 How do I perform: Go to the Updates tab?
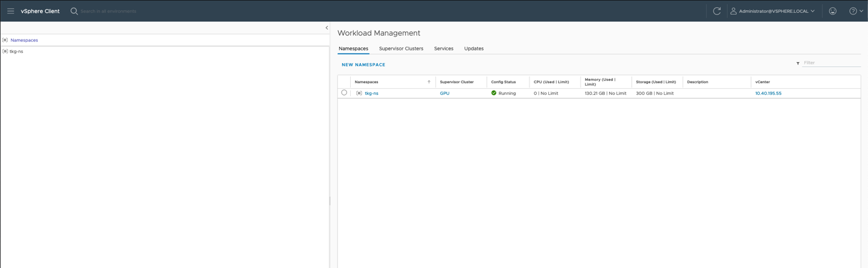[x=474, y=49]
